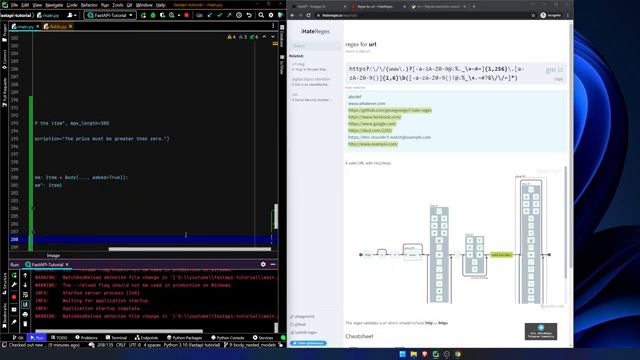Click the Git Commit checkmark icon
This screenshot has height=360, width=640.
pos(220,15)
